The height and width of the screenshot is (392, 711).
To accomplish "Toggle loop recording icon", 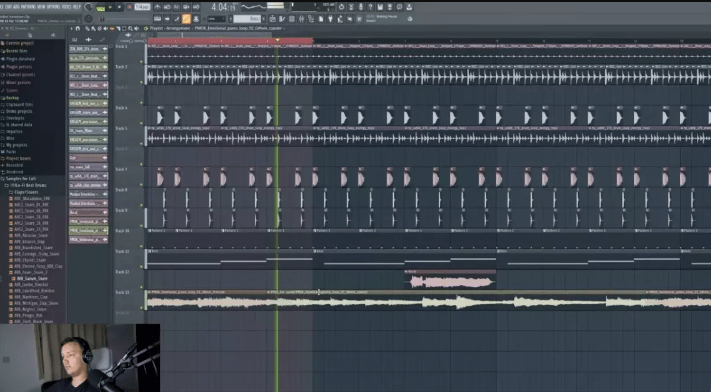I will [196, 7].
